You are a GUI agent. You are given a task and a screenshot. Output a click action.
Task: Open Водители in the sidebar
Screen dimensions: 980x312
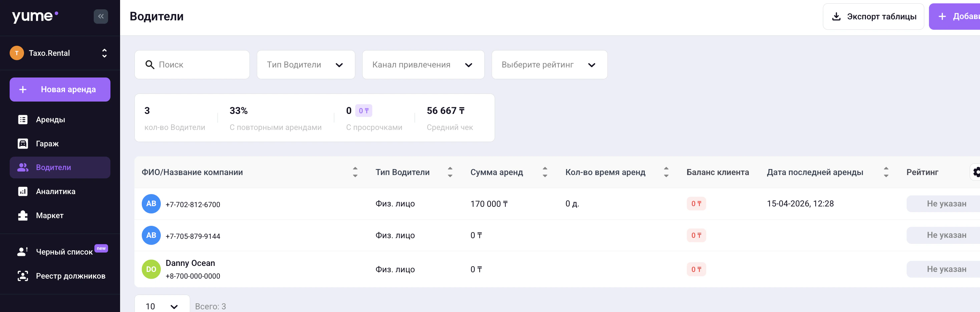60,168
